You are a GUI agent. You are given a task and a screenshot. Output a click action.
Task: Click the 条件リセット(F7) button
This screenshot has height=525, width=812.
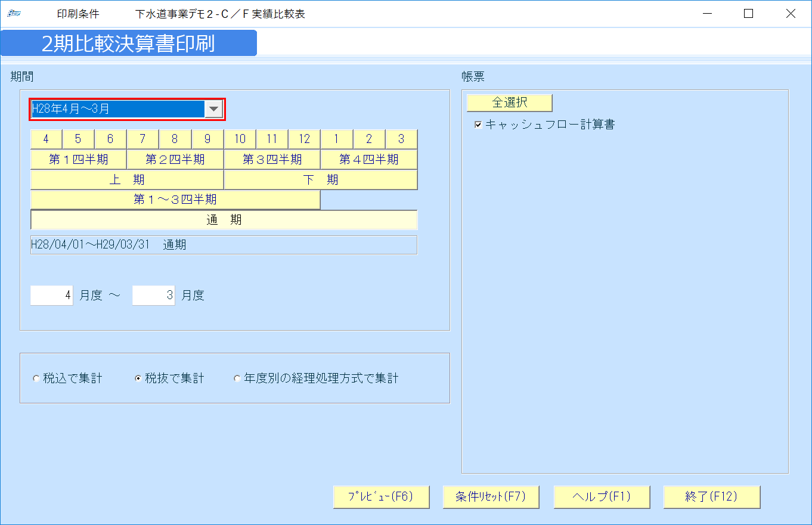tap(490, 496)
